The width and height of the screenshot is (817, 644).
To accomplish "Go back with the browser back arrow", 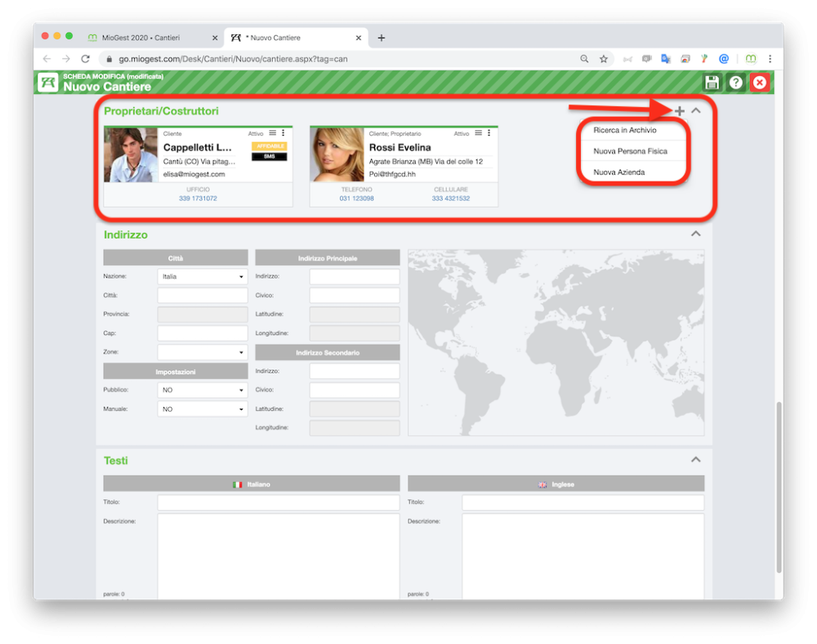I will [x=47, y=59].
